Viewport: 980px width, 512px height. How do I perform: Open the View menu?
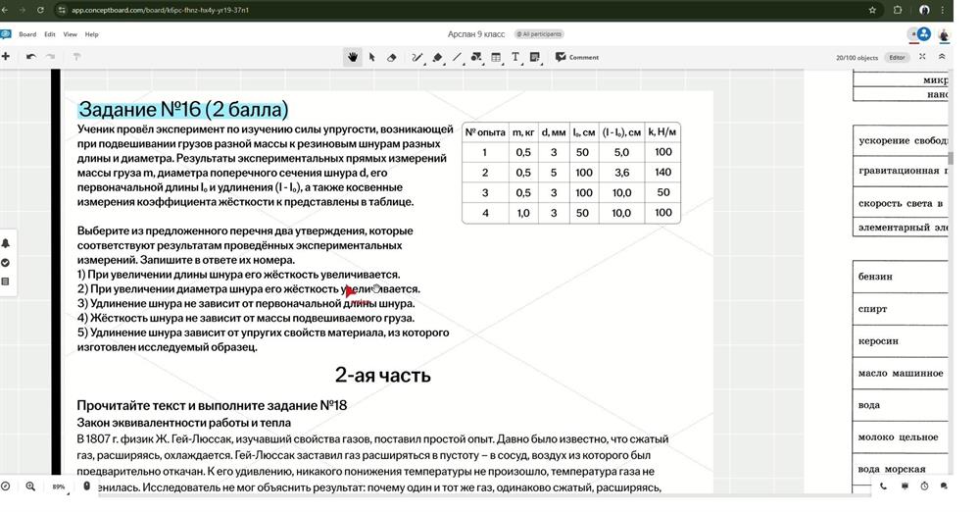[70, 34]
